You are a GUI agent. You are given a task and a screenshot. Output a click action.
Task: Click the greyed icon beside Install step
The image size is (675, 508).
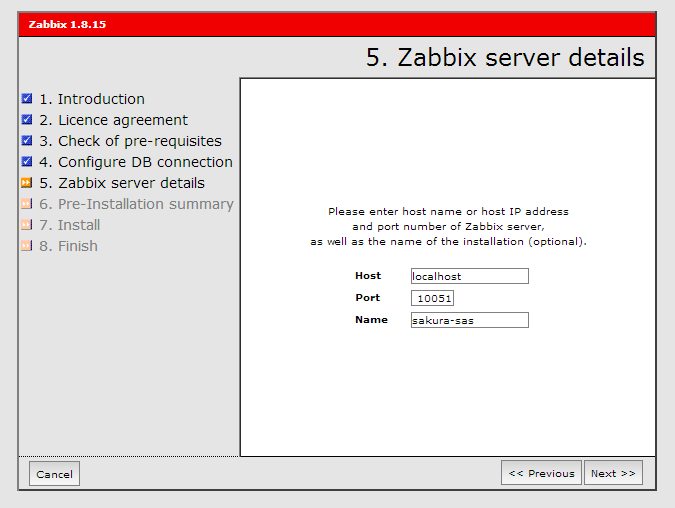point(27,225)
